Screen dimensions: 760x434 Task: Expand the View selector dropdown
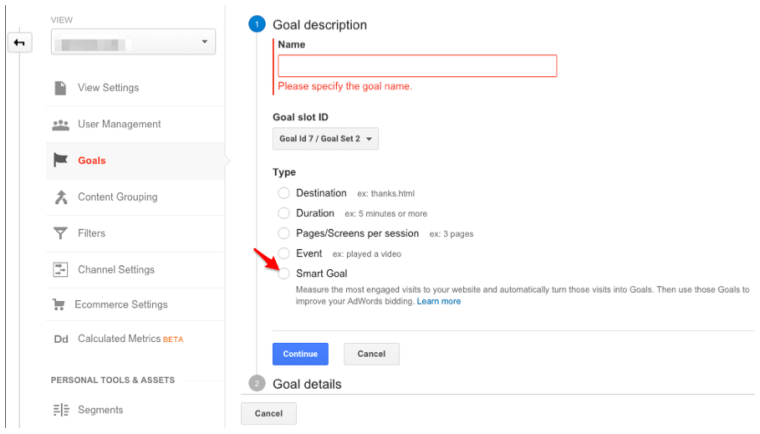[134, 43]
